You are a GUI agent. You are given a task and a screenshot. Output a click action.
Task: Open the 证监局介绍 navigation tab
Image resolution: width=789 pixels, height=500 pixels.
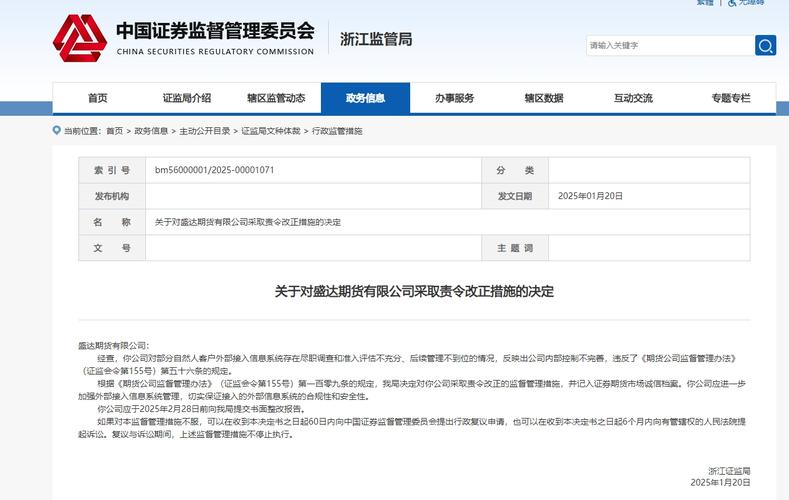[187, 98]
